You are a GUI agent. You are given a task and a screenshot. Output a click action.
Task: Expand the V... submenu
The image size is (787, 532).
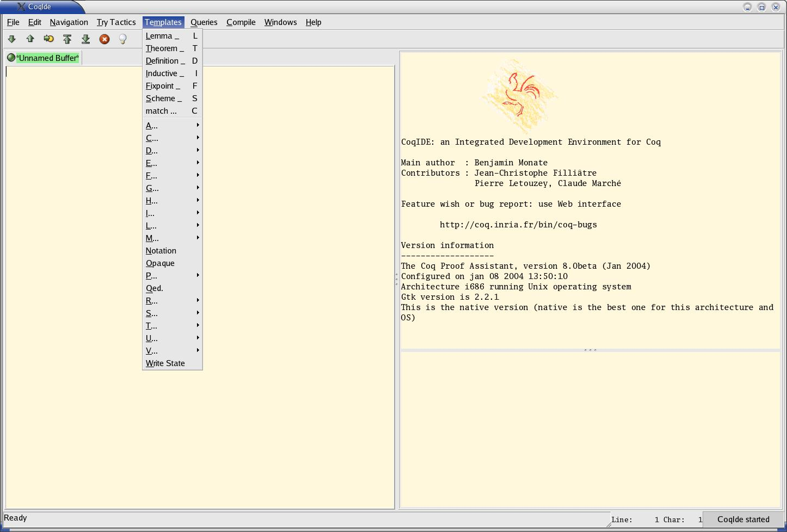point(172,351)
